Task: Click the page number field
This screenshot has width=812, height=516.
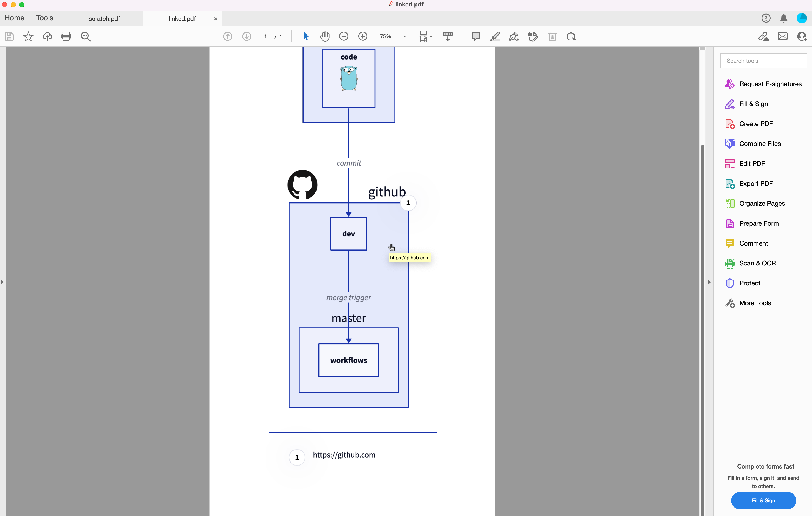Action: click(x=266, y=36)
